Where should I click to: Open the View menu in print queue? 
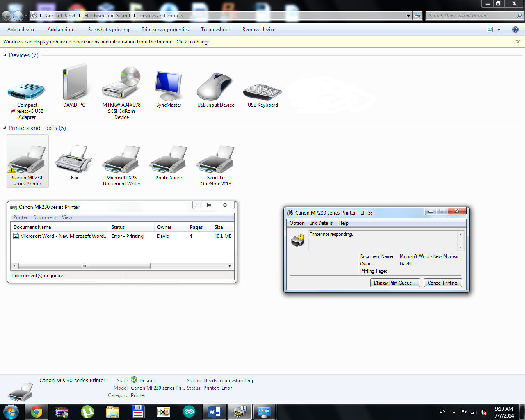67,217
